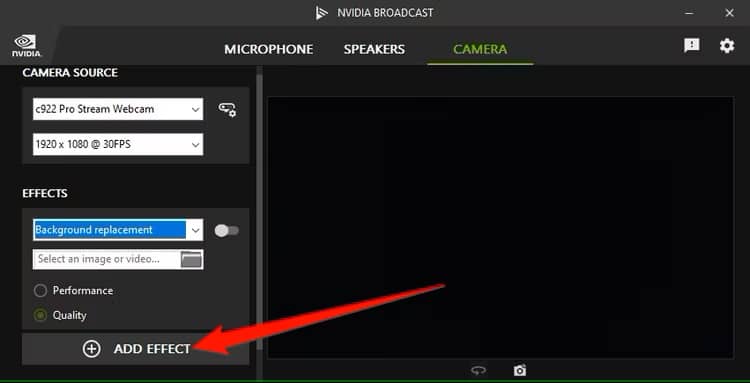This screenshot has height=383, width=750.
Task: Select the Quality radio option
Action: coord(41,316)
